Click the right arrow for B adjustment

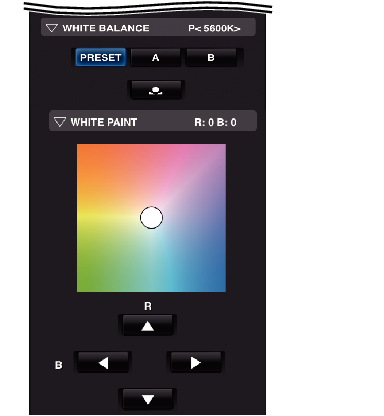coord(196,362)
